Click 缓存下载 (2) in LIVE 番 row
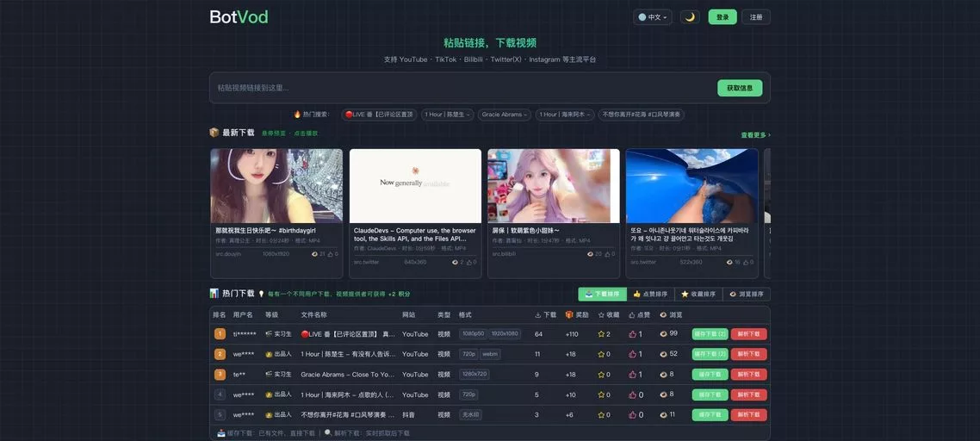The image size is (980, 441). (710, 334)
